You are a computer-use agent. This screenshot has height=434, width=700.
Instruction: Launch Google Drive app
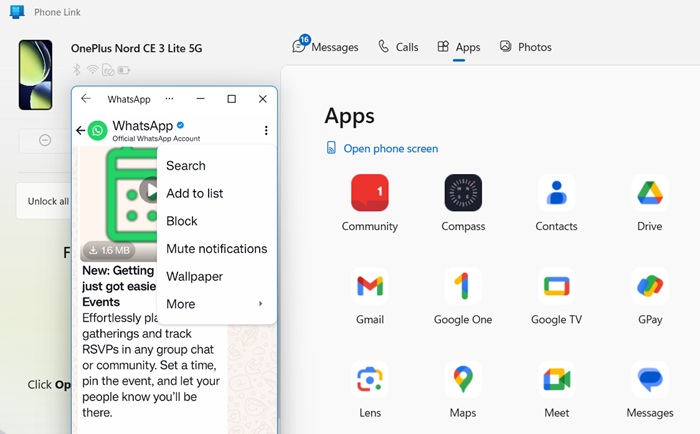(650, 193)
